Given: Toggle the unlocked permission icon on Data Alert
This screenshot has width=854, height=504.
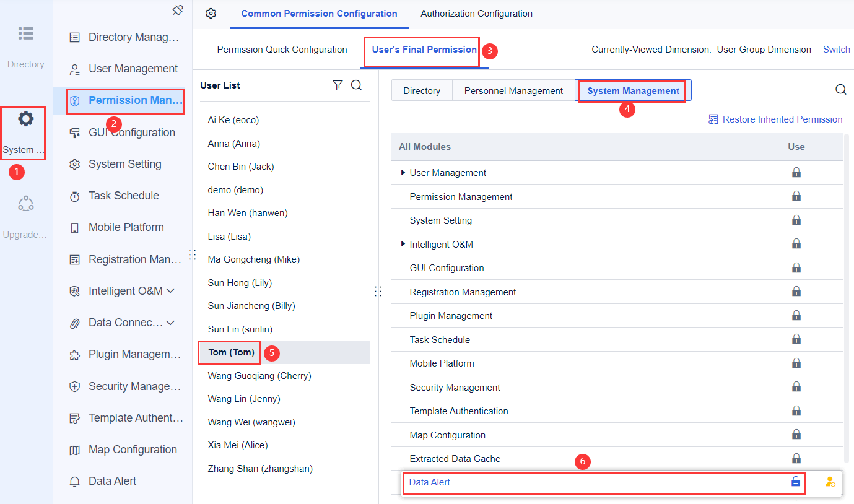Looking at the screenshot, I should click(796, 481).
